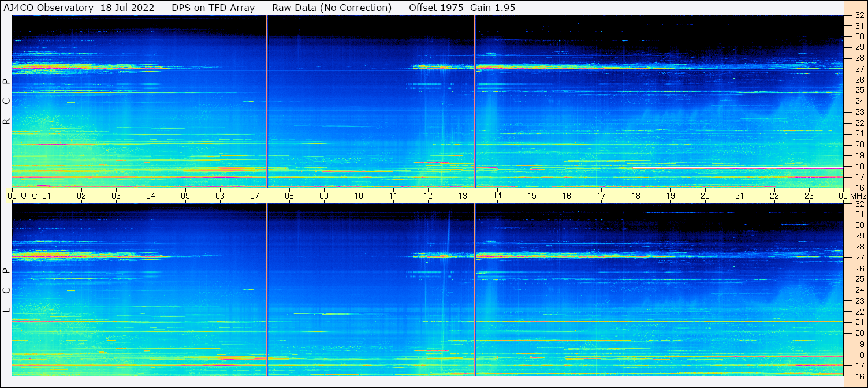
Task: Click the AJ4CO Observatory title text
Action: coord(49,8)
